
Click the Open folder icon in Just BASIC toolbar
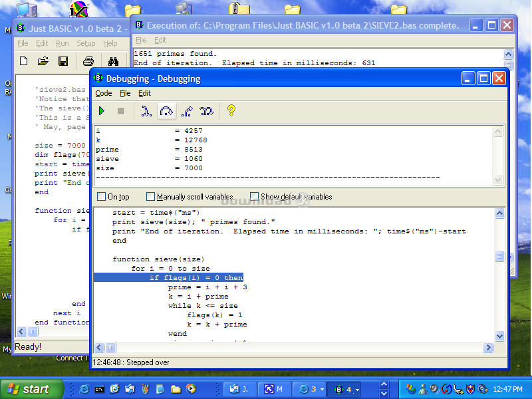pyautogui.click(x=43, y=61)
